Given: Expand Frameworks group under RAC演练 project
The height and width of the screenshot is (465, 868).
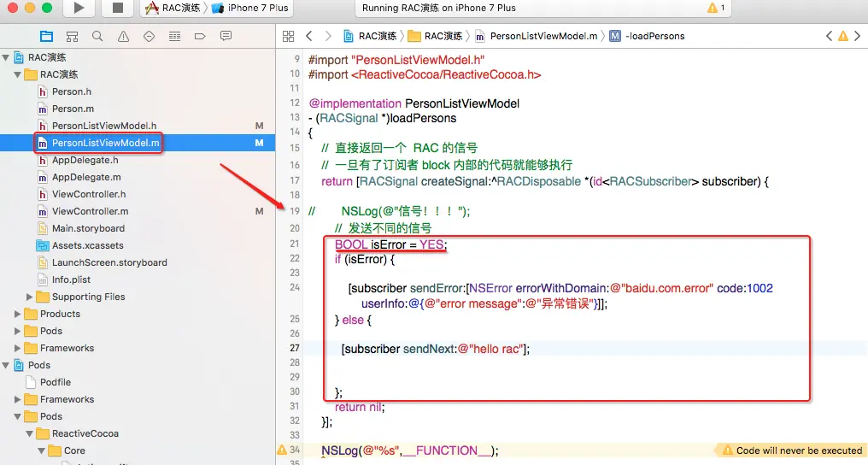Looking at the screenshot, I should click(17, 349).
